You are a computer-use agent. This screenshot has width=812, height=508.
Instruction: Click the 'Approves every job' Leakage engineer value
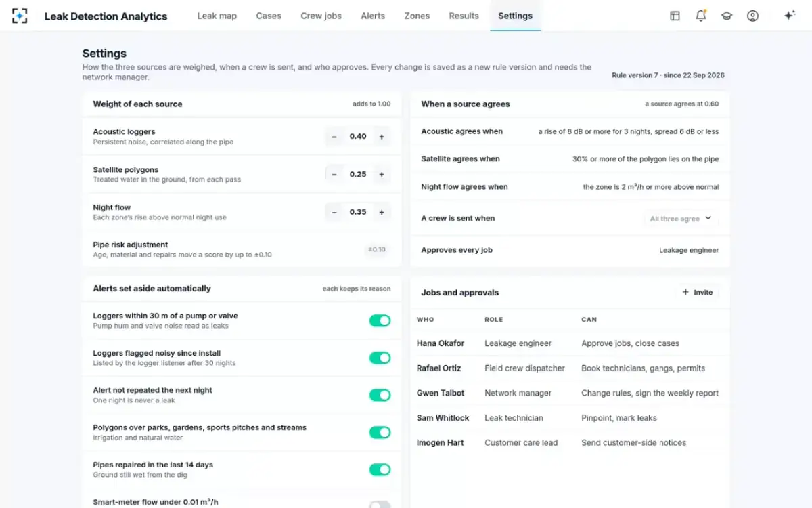point(689,251)
